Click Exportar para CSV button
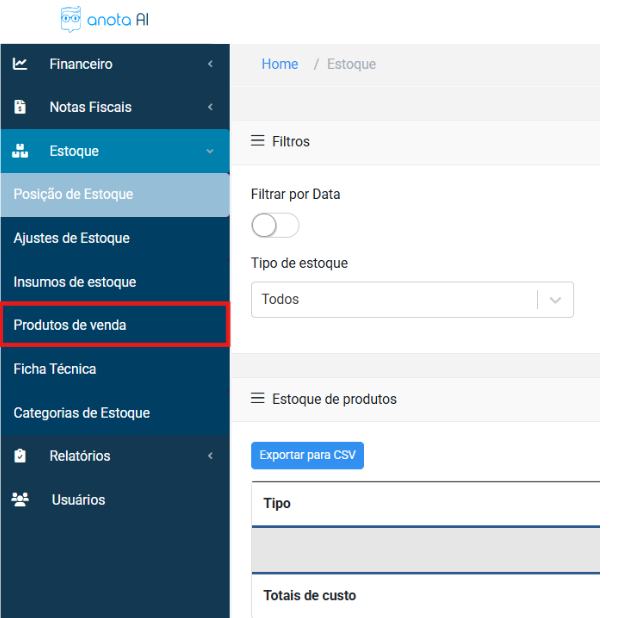 coord(307,455)
